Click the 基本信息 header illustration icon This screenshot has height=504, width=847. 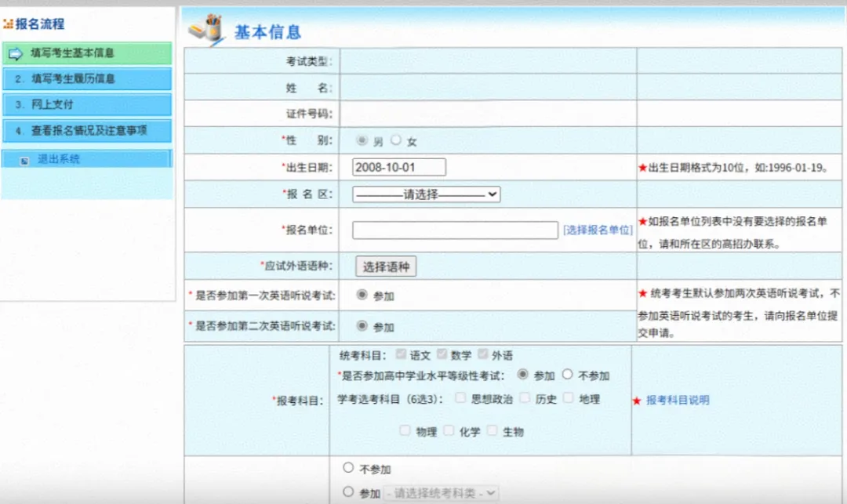tap(206, 30)
